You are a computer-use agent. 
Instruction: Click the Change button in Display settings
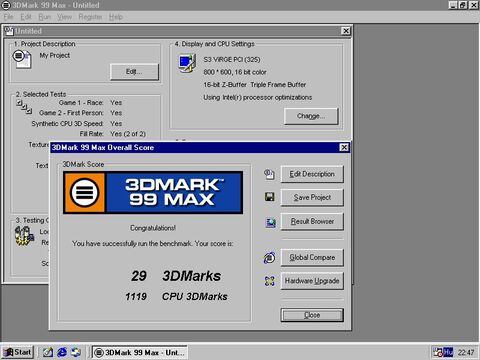311,116
